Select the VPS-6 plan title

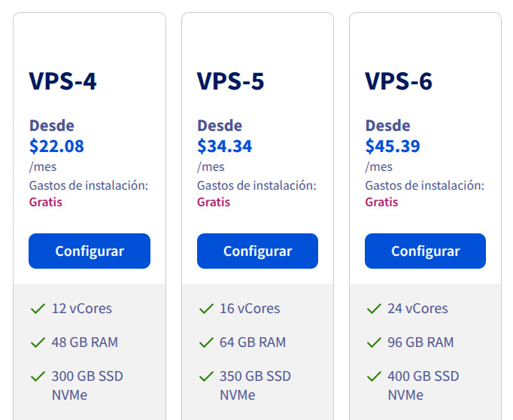pyautogui.click(x=399, y=81)
